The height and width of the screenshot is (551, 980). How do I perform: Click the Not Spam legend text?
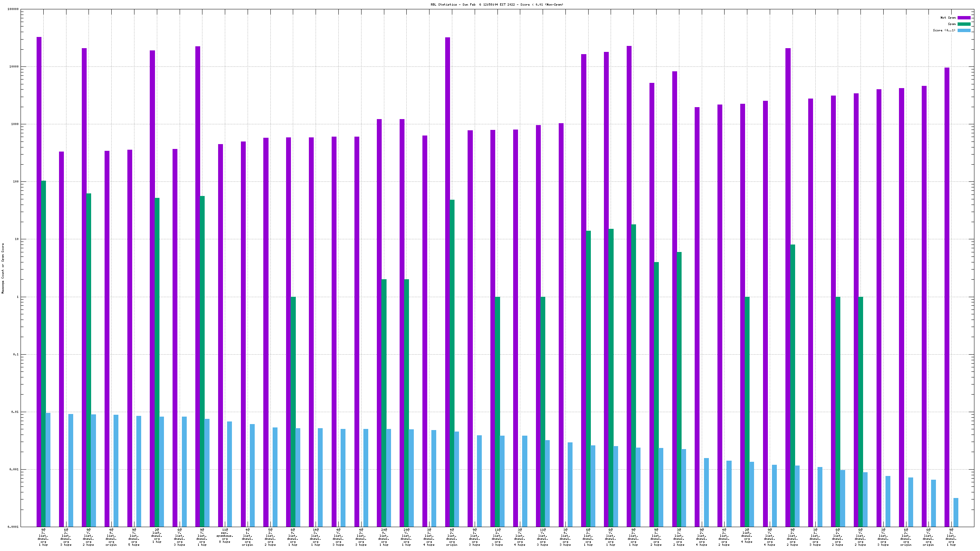948,18
